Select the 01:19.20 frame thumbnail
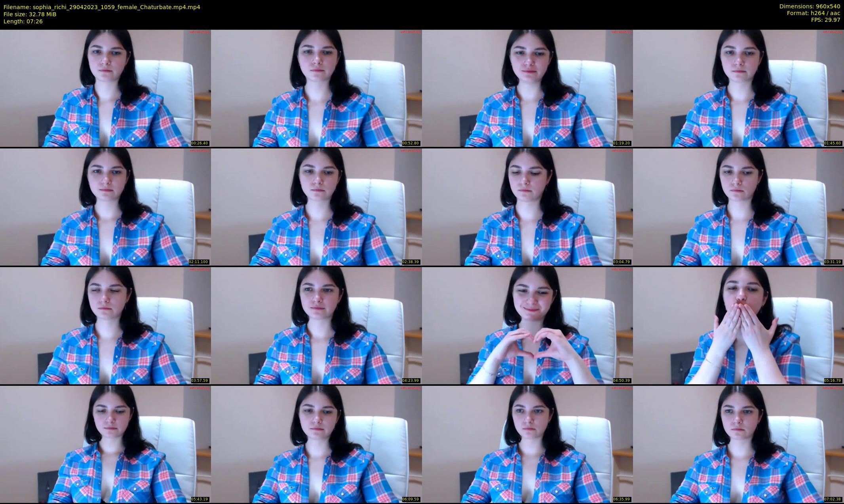 (527, 88)
